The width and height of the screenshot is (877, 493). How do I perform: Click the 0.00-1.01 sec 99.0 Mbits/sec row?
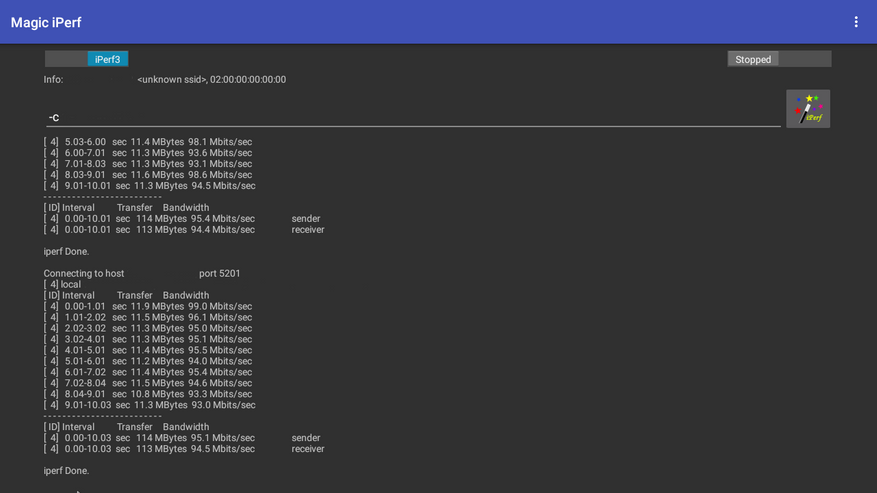coord(148,306)
